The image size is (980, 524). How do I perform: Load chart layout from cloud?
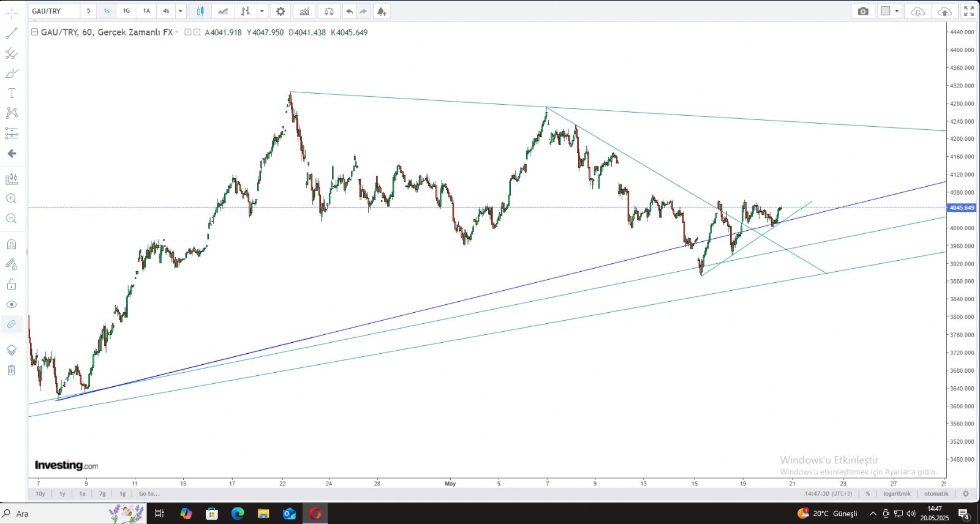click(x=918, y=11)
